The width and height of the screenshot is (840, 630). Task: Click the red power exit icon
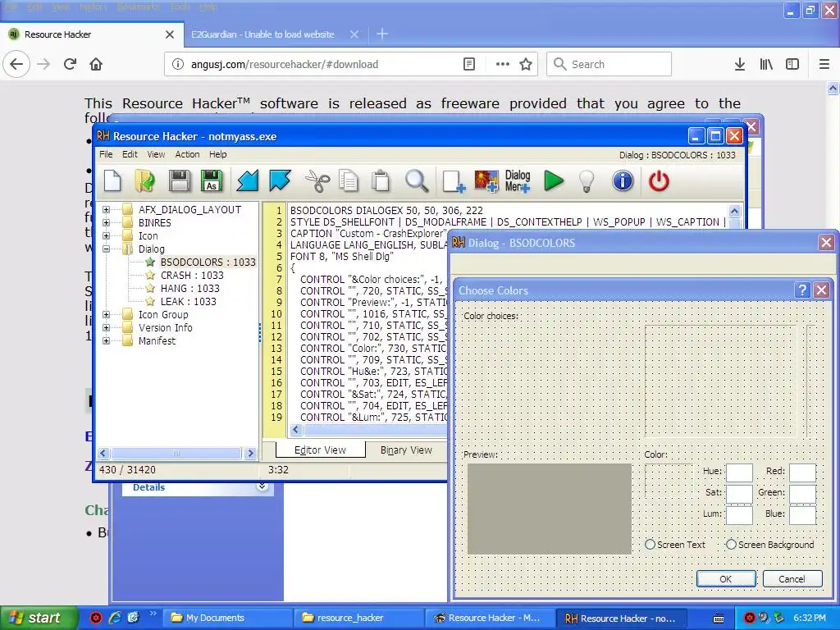pyautogui.click(x=659, y=181)
